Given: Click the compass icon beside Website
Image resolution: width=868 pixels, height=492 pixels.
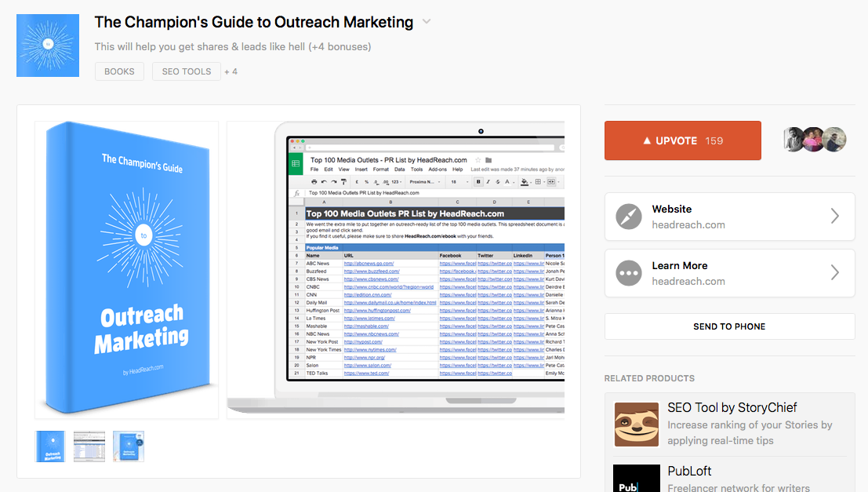Looking at the screenshot, I should [629, 217].
